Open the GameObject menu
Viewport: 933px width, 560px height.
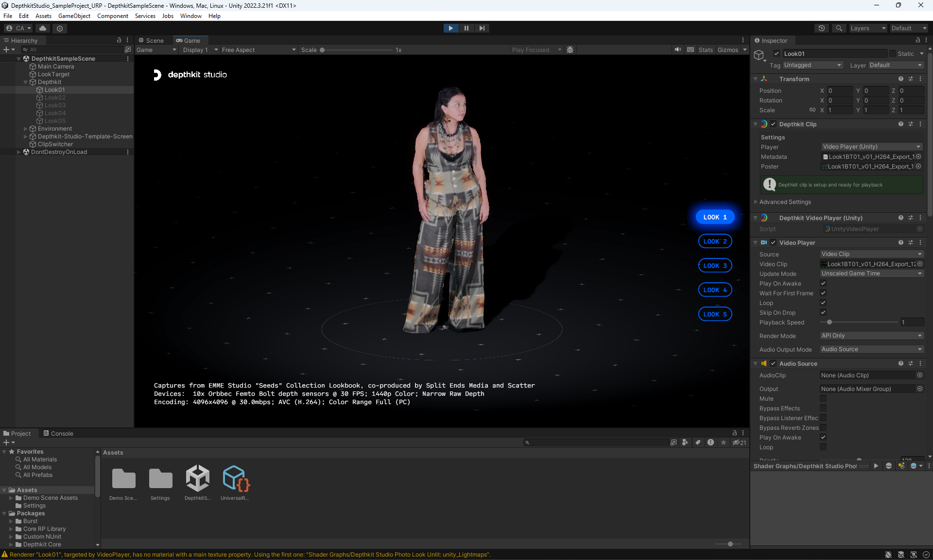coord(74,16)
